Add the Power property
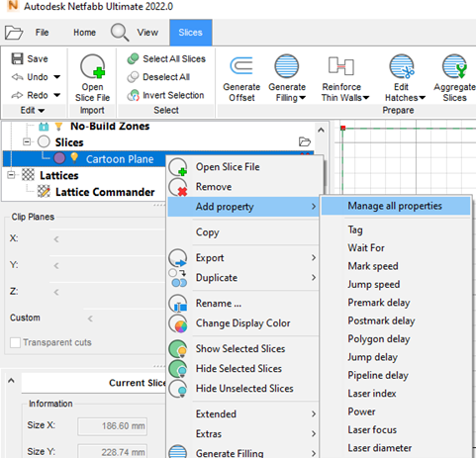Viewport: 476px width, 458px height. click(x=361, y=412)
